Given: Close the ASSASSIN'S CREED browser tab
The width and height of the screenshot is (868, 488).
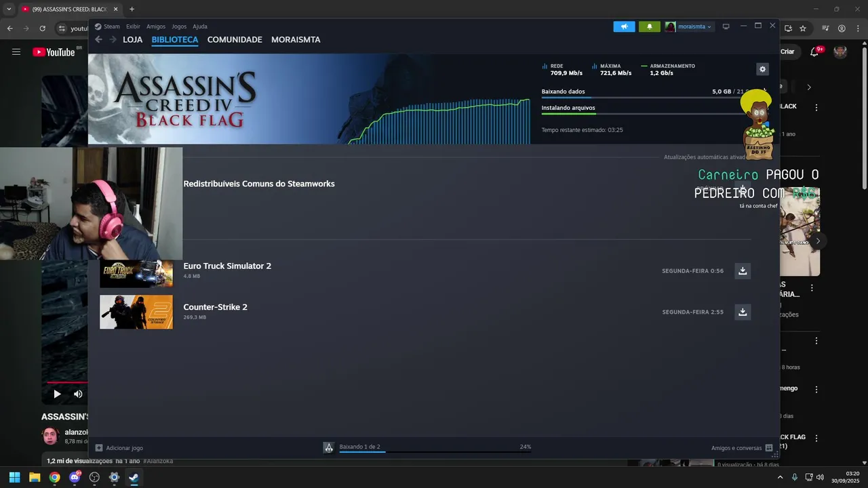Looking at the screenshot, I should point(115,9).
